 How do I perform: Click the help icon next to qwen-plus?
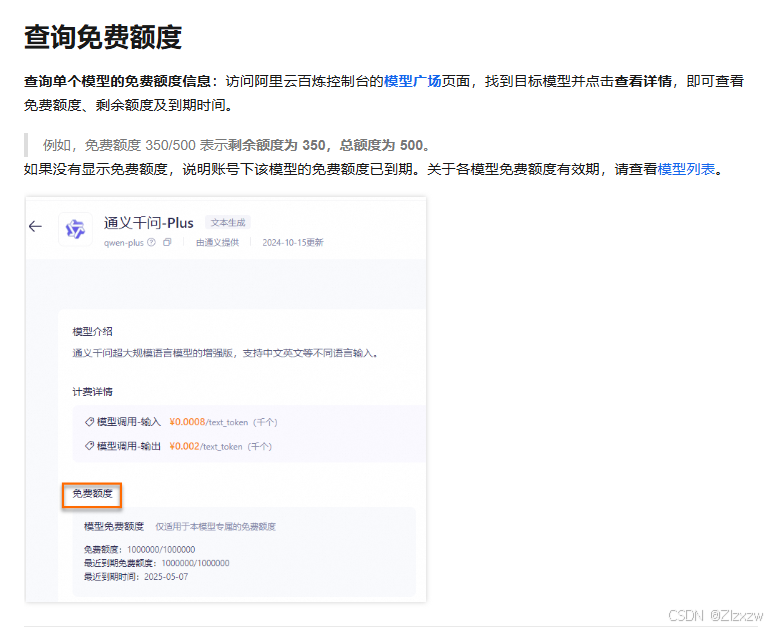pos(151,242)
